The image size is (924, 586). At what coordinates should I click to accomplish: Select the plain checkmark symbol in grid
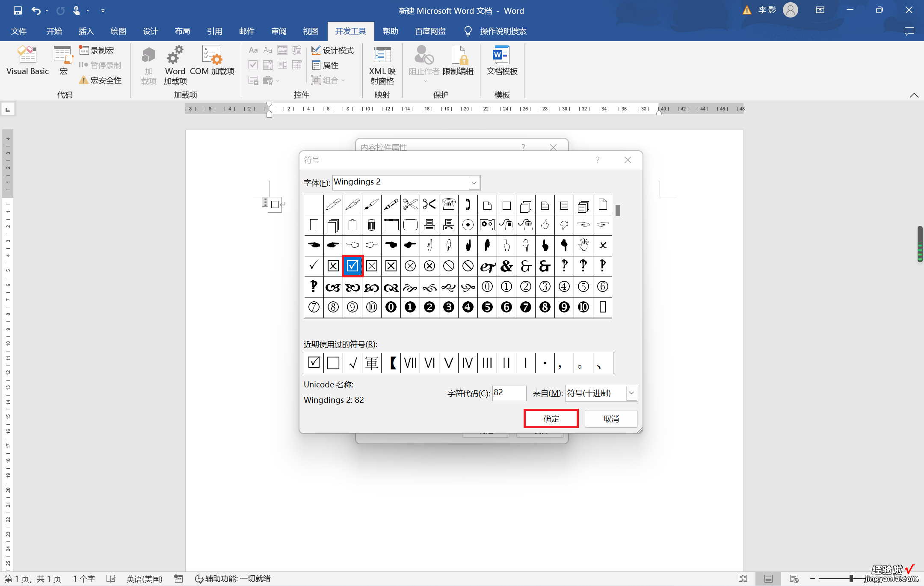pyautogui.click(x=314, y=266)
